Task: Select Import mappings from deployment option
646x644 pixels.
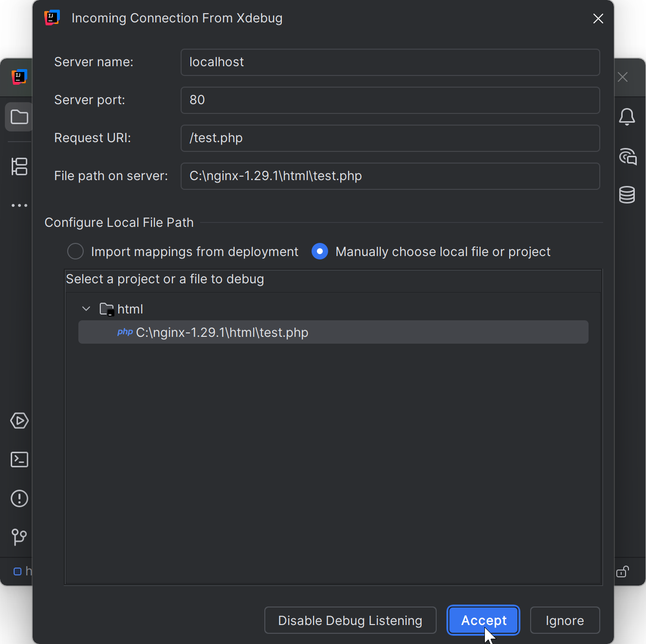Action: [x=75, y=252]
